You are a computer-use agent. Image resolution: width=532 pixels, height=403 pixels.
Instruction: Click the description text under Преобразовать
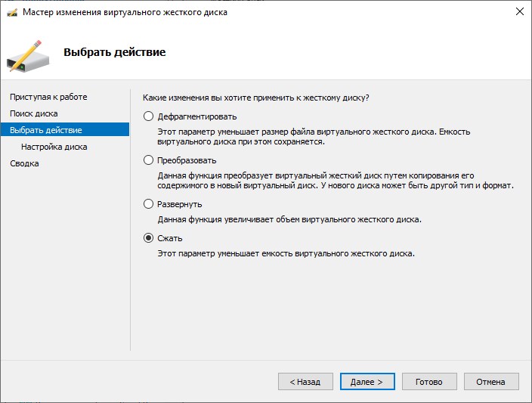click(x=335, y=180)
